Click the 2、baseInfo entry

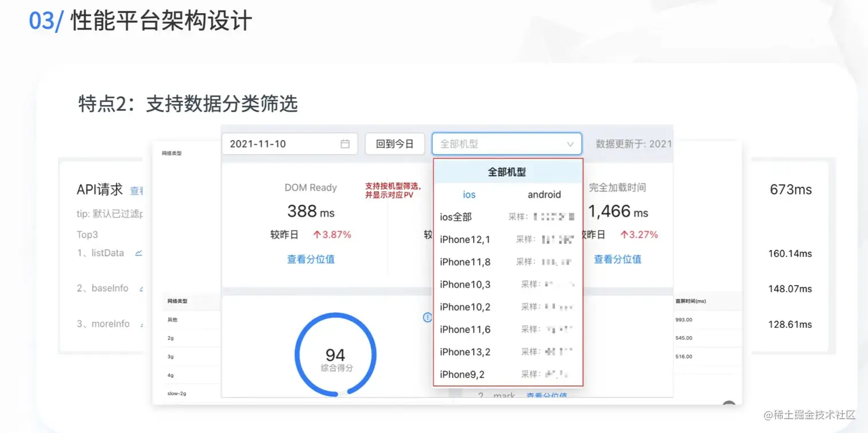[102, 288]
